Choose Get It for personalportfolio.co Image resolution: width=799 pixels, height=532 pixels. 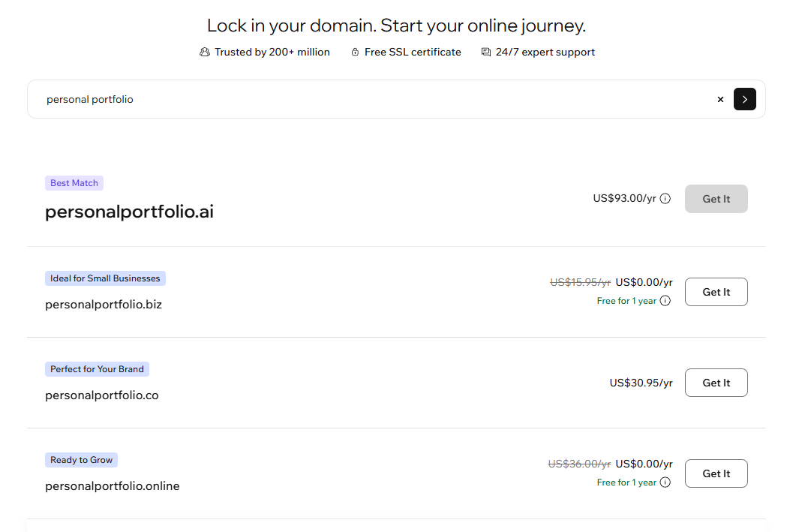(x=716, y=383)
